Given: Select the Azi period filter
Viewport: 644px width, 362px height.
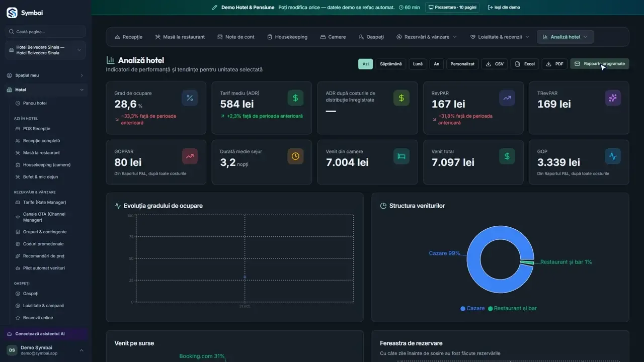Looking at the screenshot, I should [x=366, y=64].
